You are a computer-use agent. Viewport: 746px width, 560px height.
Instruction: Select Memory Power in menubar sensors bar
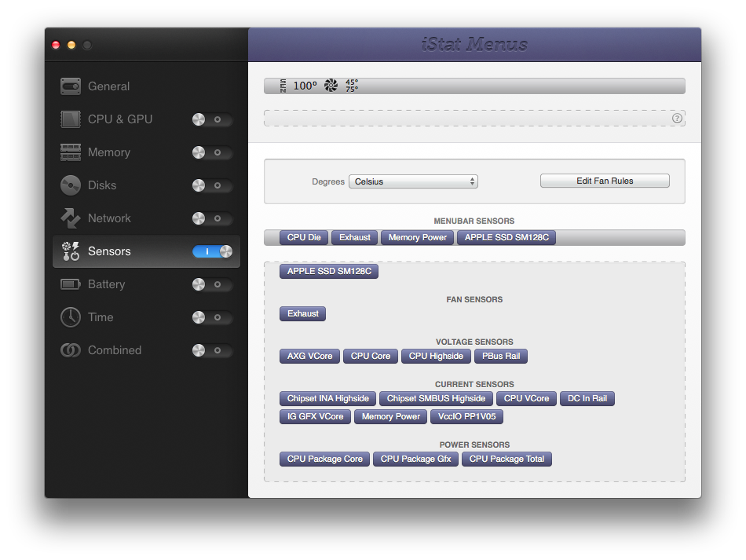pyautogui.click(x=417, y=237)
